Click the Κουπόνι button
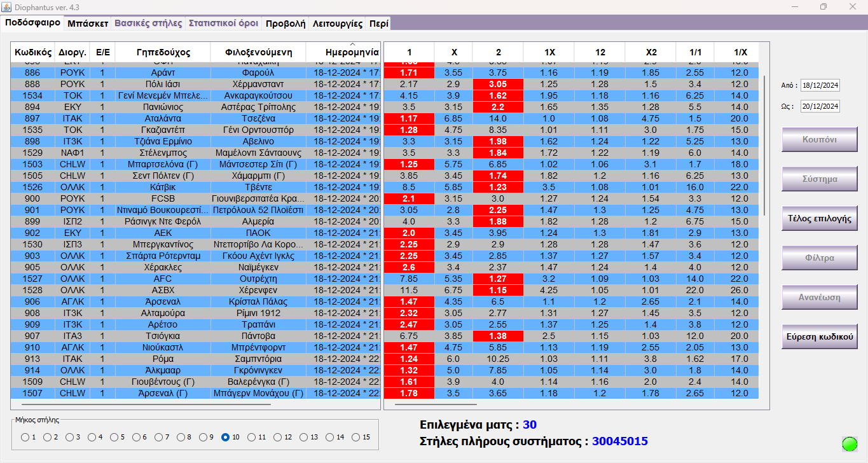The height and width of the screenshot is (463, 868). point(819,139)
